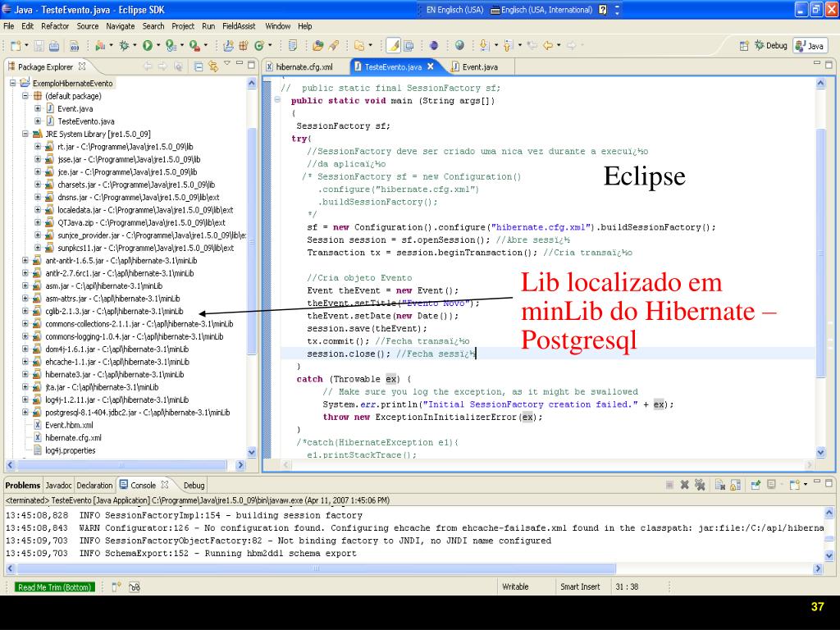
Task: Toggle Pin Console in the Console toolbar
Action: coord(756,485)
